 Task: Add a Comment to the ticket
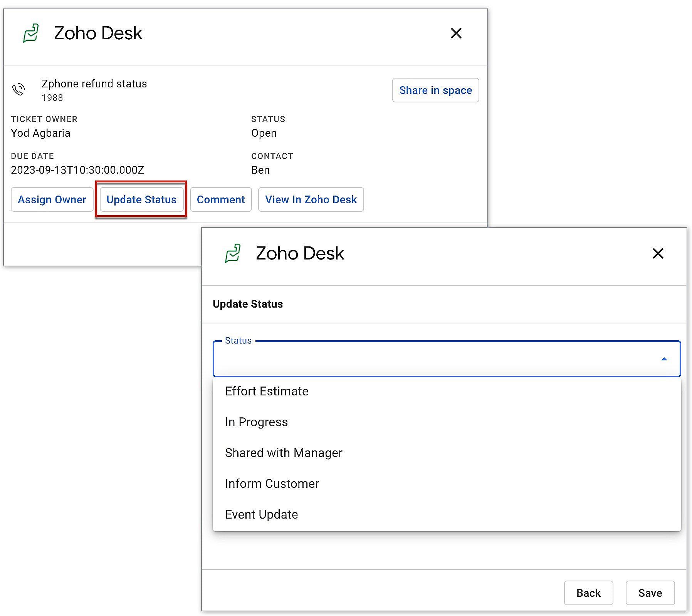[221, 199]
